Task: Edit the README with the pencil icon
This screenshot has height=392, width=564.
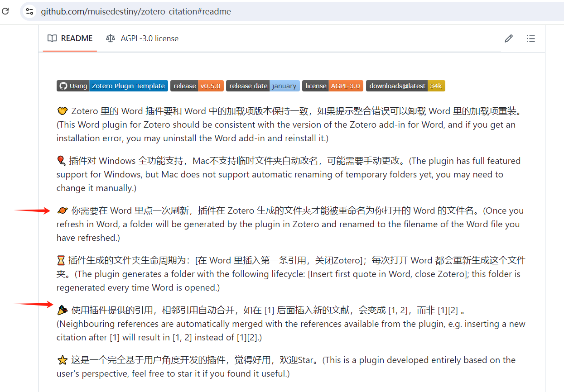Action: point(509,38)
